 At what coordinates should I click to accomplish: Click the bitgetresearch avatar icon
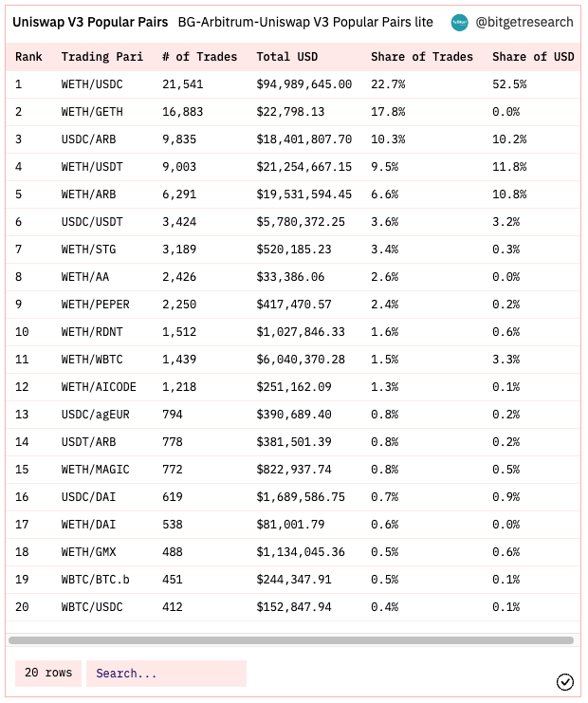point(459,23)
